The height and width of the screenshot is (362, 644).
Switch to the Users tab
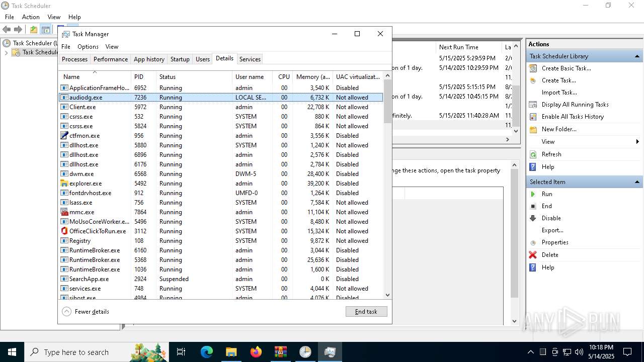[x=203, y=59]
